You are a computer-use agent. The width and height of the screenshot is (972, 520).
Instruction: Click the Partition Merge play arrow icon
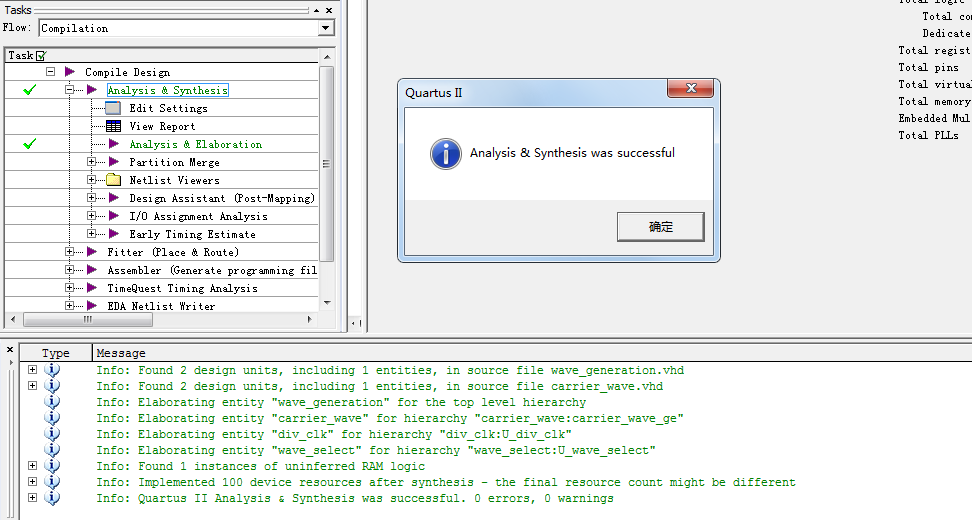pyautogui.click(x=113, y=162)
